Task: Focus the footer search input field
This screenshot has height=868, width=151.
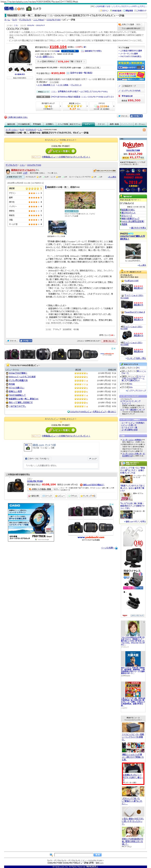Action: pyautogui.click(x=73, y=855)
